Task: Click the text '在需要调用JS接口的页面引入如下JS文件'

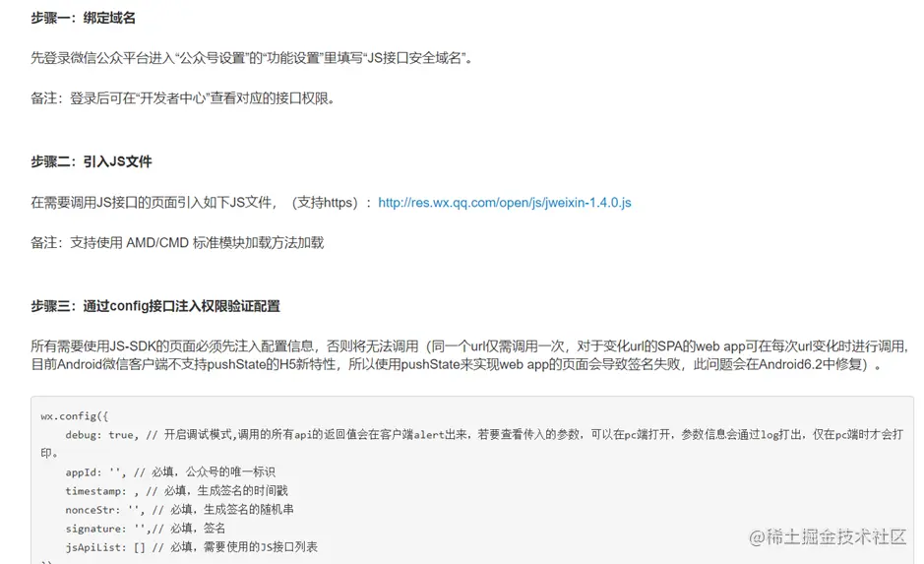Action: click(x=151, y=203)
